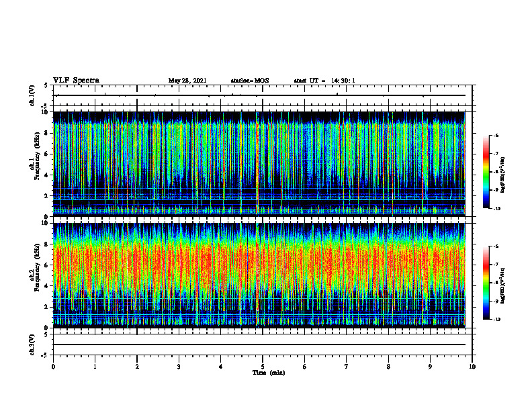Click the "VLF Spectra" plot title

(76, 81)
